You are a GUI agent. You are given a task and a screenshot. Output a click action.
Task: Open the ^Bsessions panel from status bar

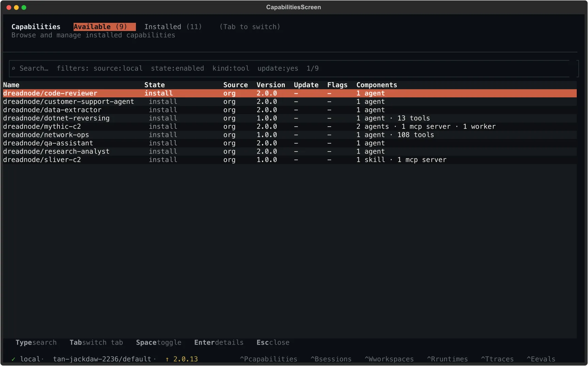(x=331, y=359)
